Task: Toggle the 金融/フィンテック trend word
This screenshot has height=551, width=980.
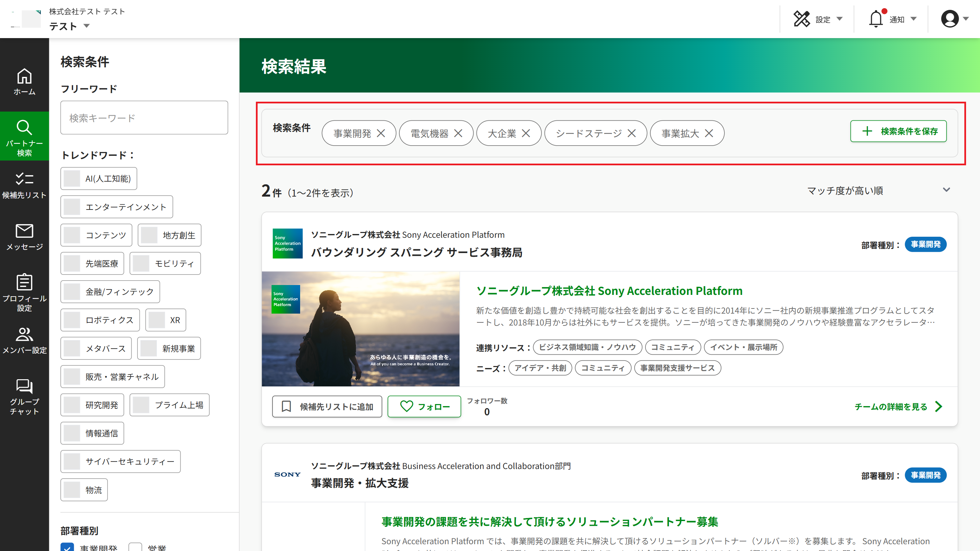Action: point(110,292)
